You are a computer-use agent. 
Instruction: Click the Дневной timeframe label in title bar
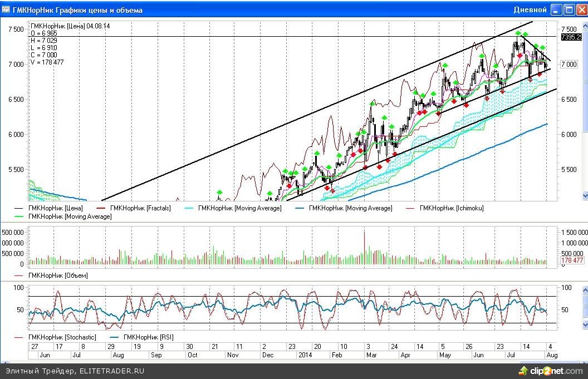point(530,10)
